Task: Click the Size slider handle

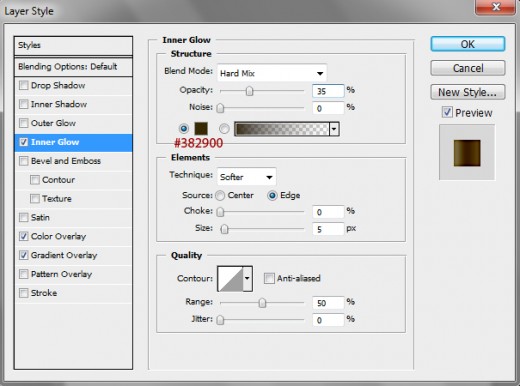Action: 224,229
